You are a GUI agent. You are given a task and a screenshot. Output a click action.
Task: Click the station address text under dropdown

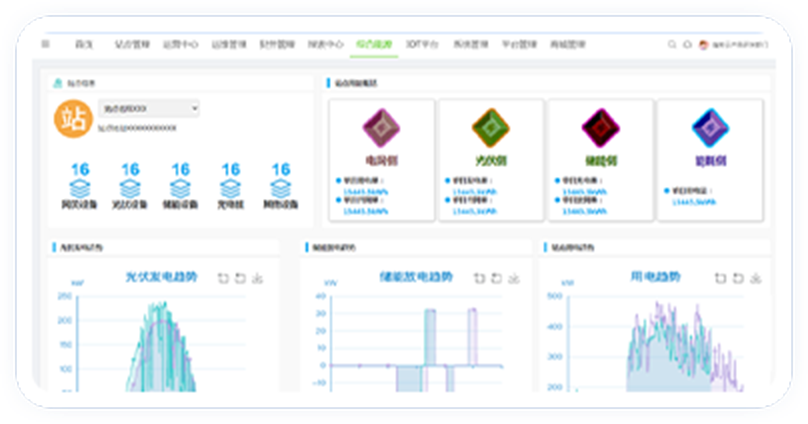tap(137, 128)
